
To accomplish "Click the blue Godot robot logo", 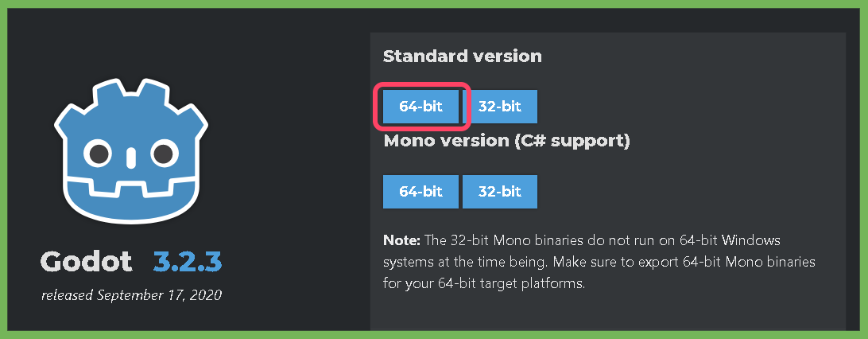I will 131,150.
